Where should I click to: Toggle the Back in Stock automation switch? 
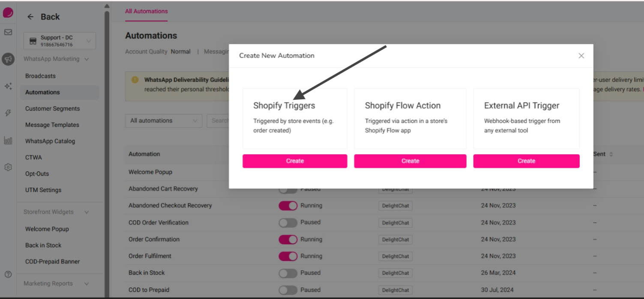point(288,273)
